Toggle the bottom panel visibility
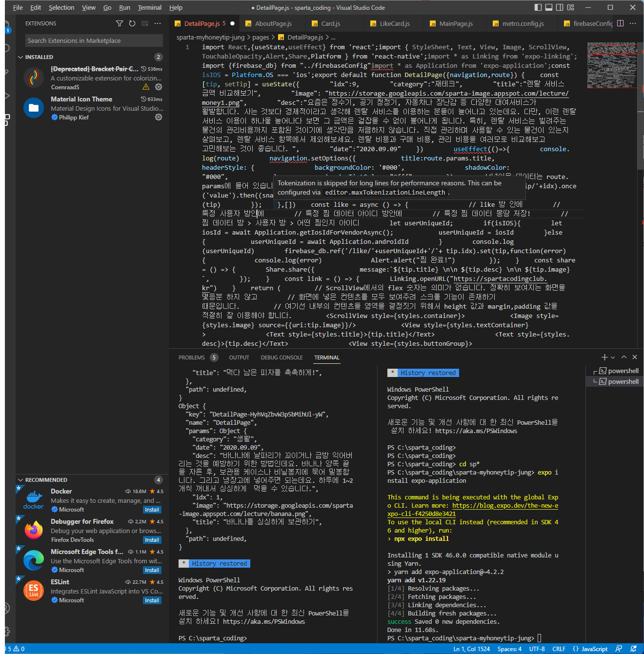 [x=549, y=7]
